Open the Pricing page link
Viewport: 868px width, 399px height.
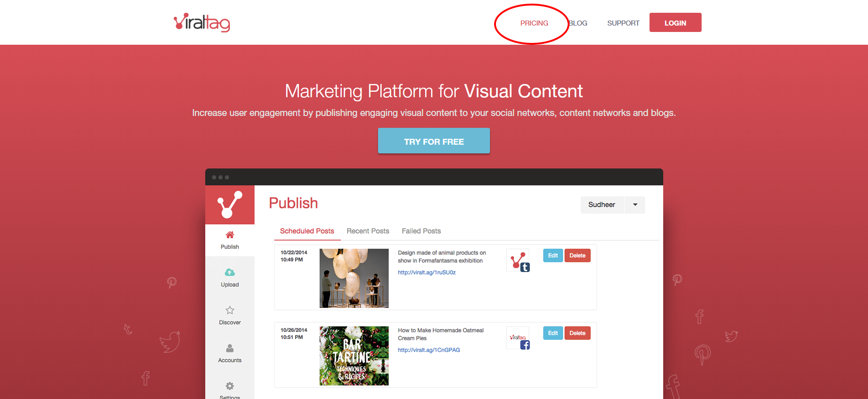coord(534,23)
